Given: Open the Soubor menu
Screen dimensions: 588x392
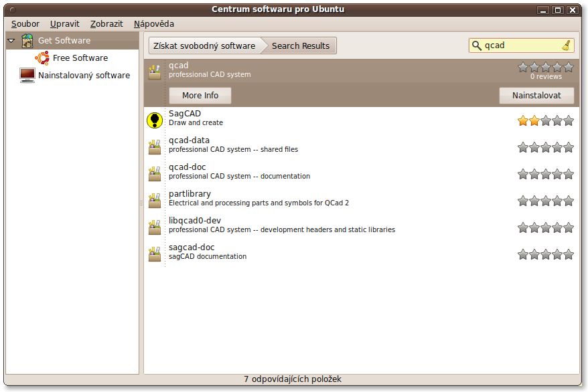Looking at the screenshot, I should (25, 24).
